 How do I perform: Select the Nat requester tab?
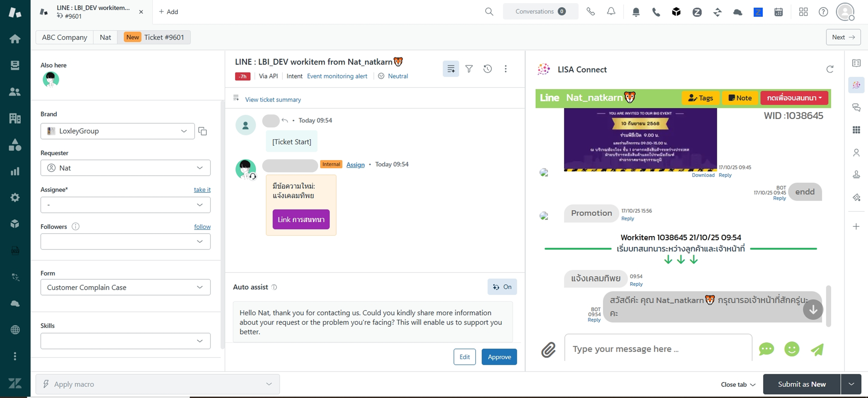[105, 37]
